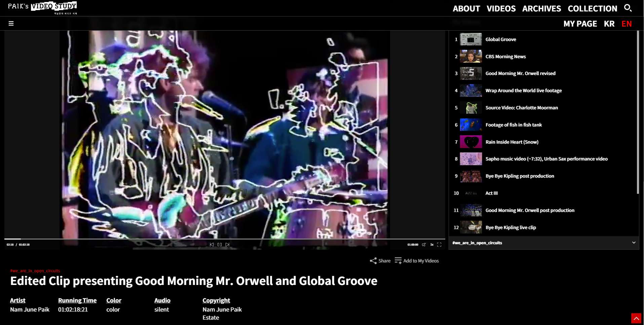
Task: Change the 1x playback speed
Action: tap(432, 245)
